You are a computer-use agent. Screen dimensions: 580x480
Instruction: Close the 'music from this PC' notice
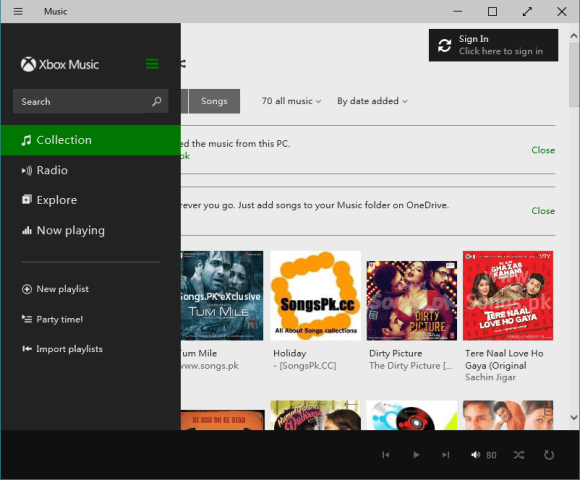[543, 150]
